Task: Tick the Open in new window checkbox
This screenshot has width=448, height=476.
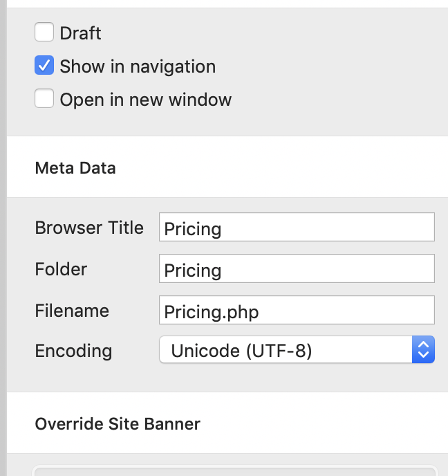Action: [x=44, y=100]
